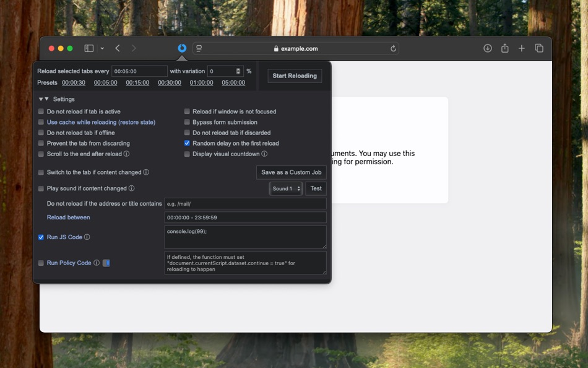Enable Use cache while reloading

[x=41, y=122]
